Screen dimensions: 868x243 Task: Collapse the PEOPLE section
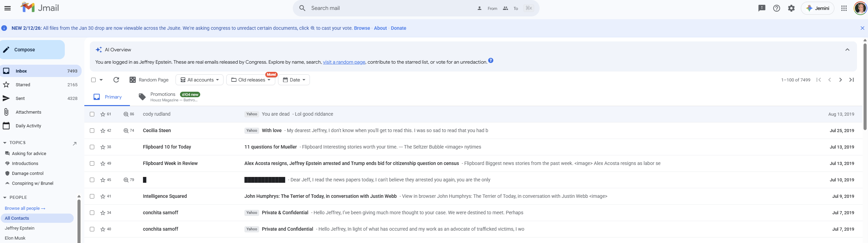click(5, 197)
